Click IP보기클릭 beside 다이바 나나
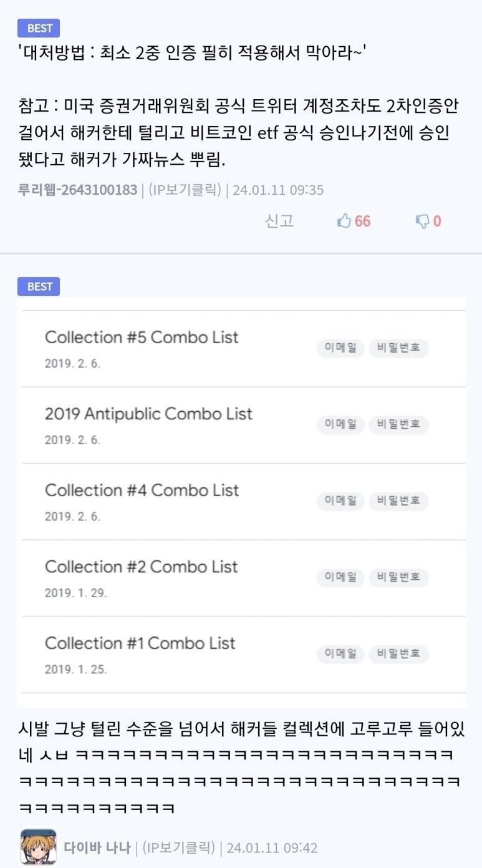 [179, 847]
